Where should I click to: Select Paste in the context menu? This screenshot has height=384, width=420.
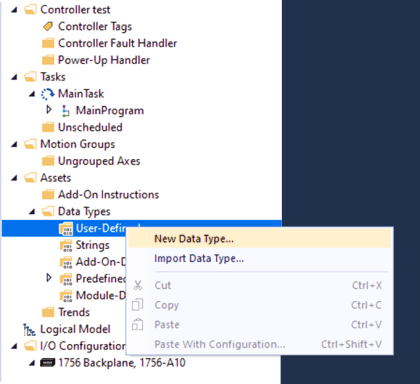point(259,324)
